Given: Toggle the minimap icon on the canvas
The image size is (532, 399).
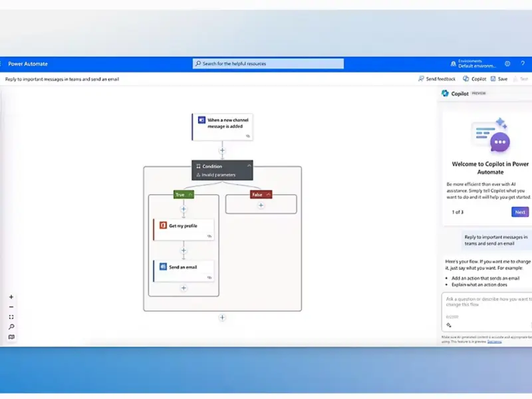Looking at the screenshot, I should click(x=11, y=337).
